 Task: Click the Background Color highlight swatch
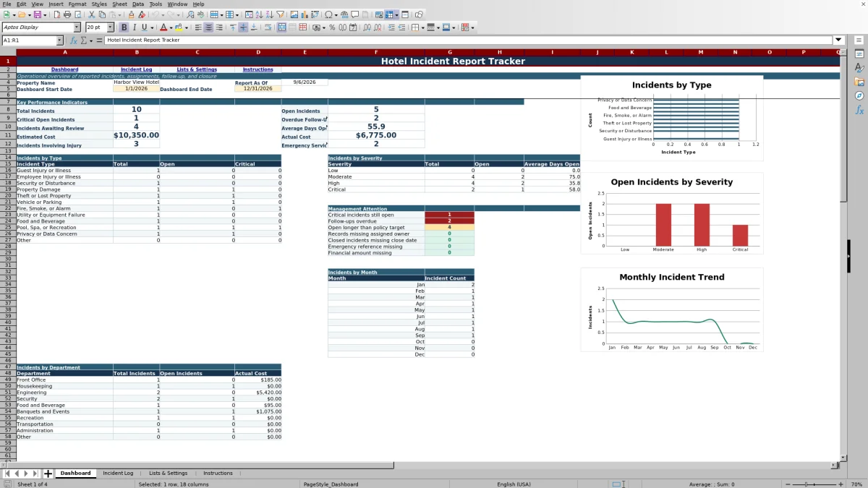(x=179, y=27)
